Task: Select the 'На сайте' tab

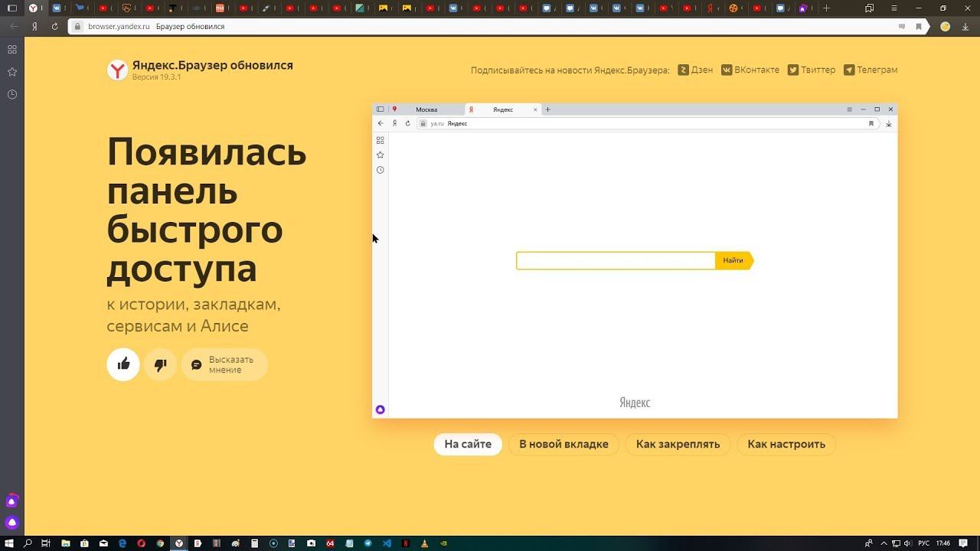Action: coord(468,444)
